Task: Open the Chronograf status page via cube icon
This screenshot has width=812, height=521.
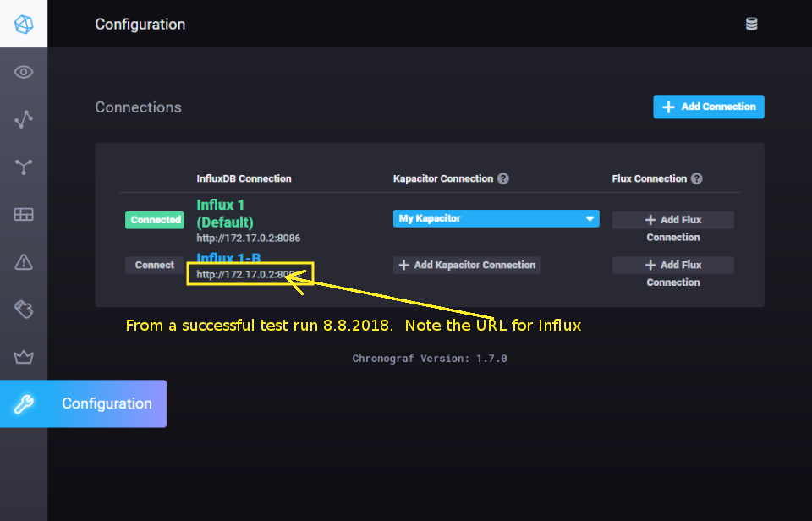Action: point(23,24)
